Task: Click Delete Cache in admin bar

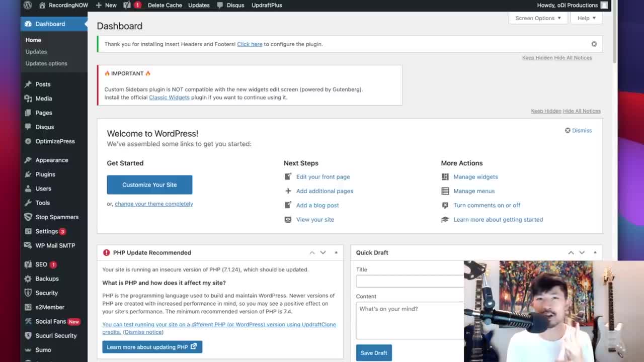Action: (x=165, y=5)
